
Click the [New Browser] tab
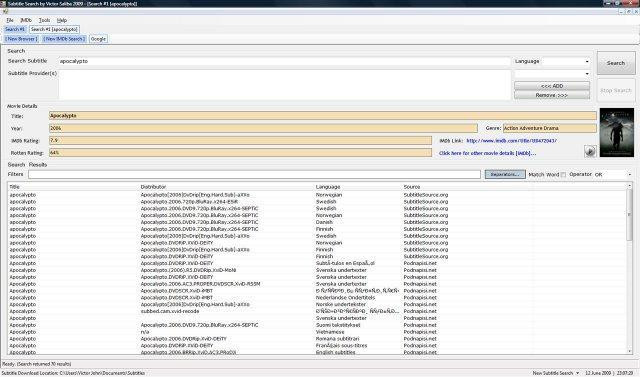21,39
